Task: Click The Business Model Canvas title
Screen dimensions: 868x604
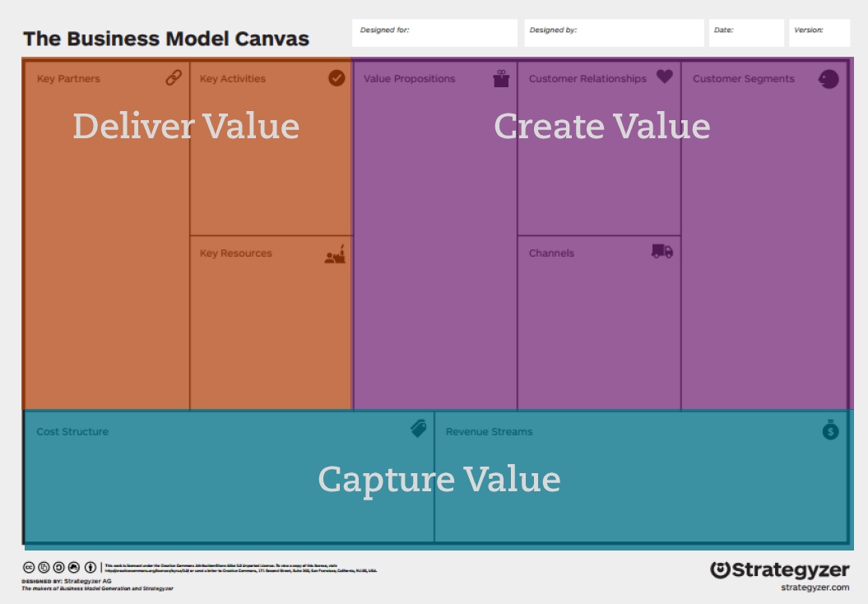Action: (x=166, y=39)
